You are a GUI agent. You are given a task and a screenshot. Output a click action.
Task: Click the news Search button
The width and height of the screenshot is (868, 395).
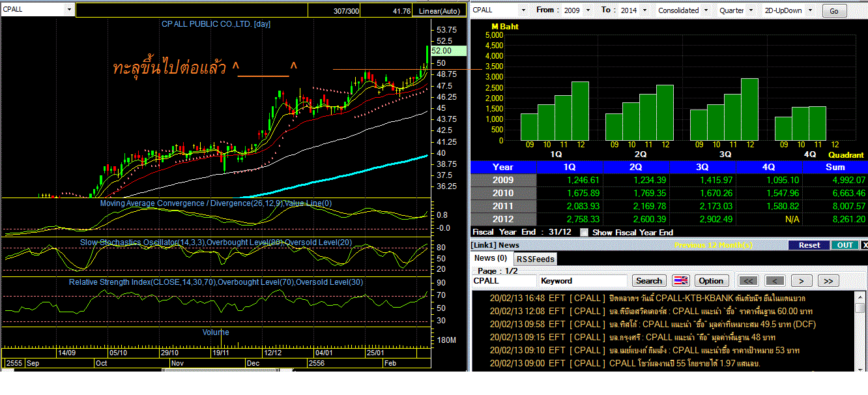[x=648, y=281]
